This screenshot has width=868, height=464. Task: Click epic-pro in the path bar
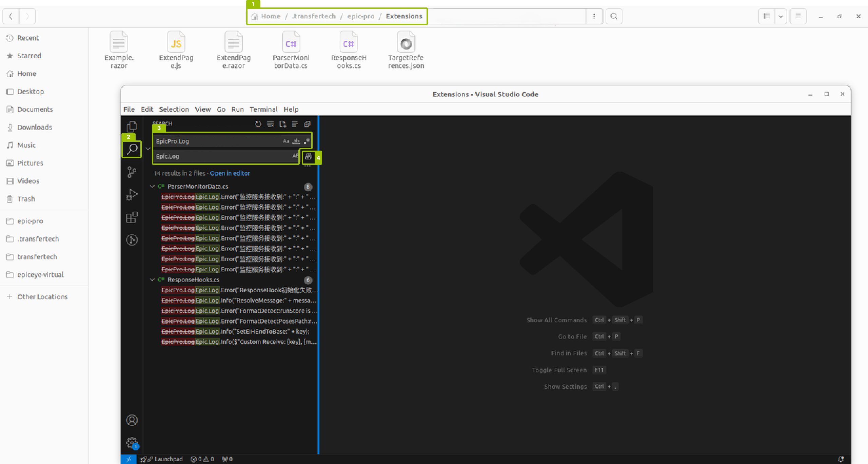(x=361, y=16)
